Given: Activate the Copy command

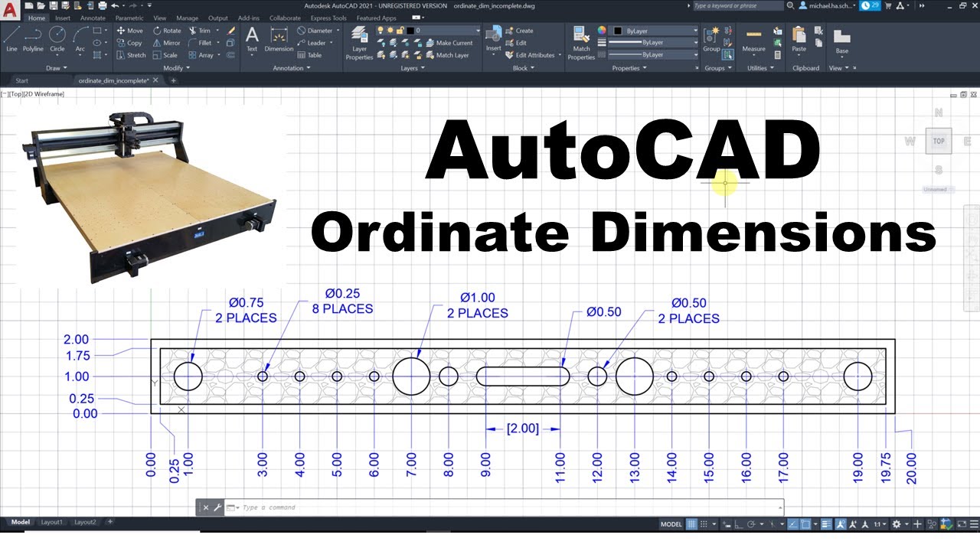Looking at the screenshot, I should (130, 43).
